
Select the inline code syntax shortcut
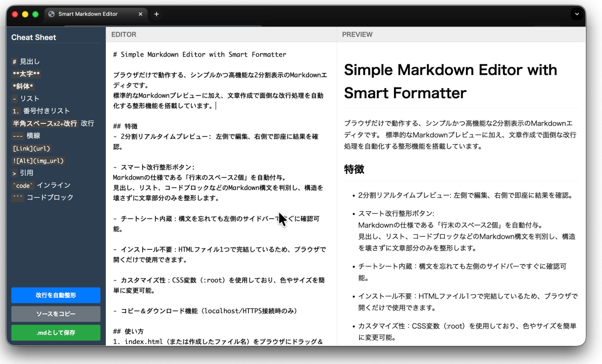(41, 185)
